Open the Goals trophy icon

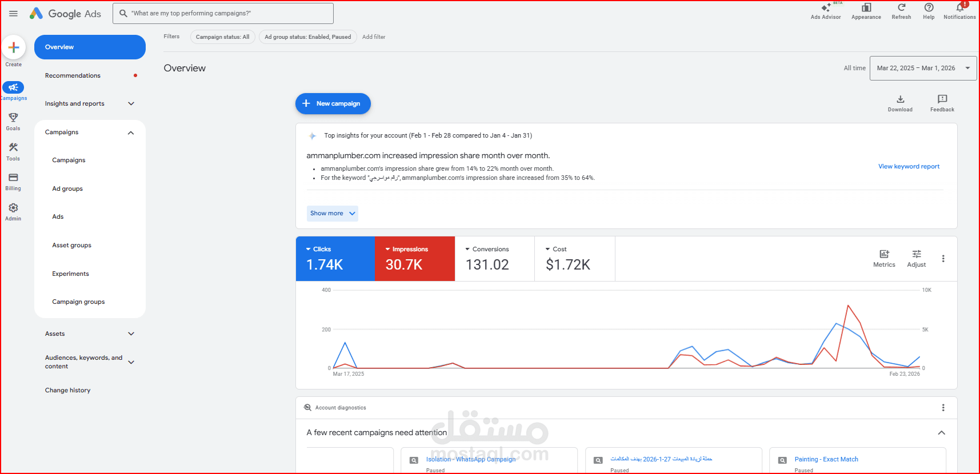[x=13, y=117]
